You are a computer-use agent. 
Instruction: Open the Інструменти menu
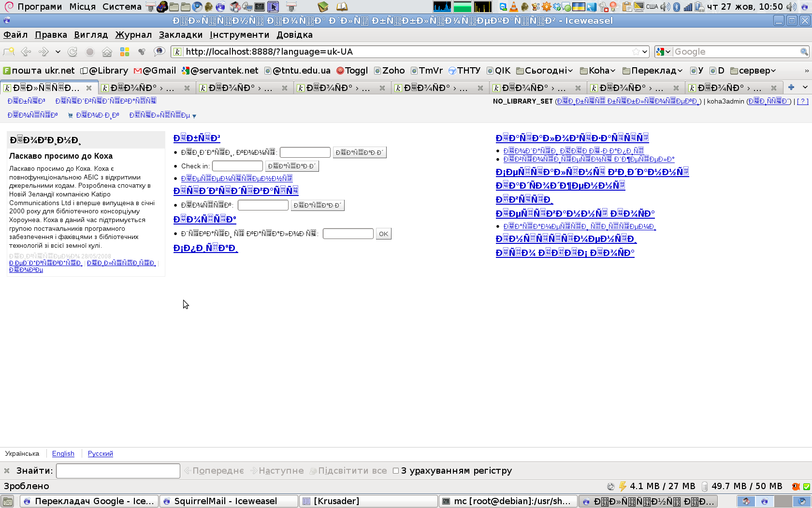tap(239, 35)
